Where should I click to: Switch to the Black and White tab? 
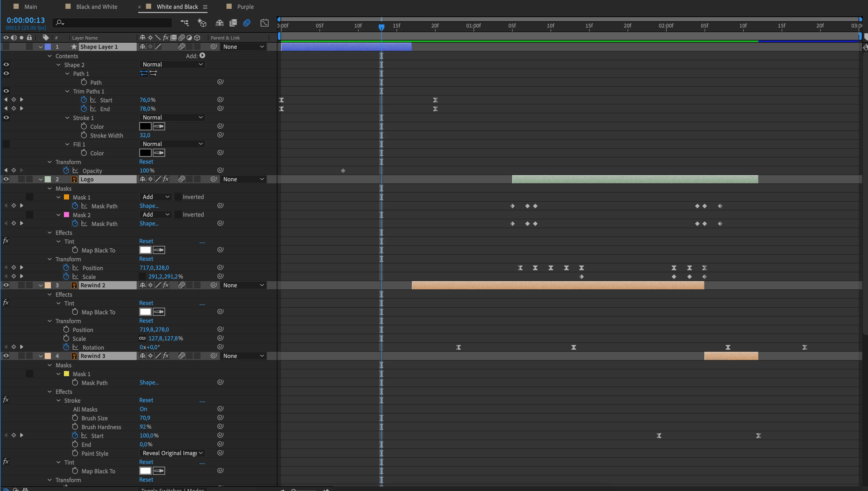pyautogui.click(x=96, y=7)
